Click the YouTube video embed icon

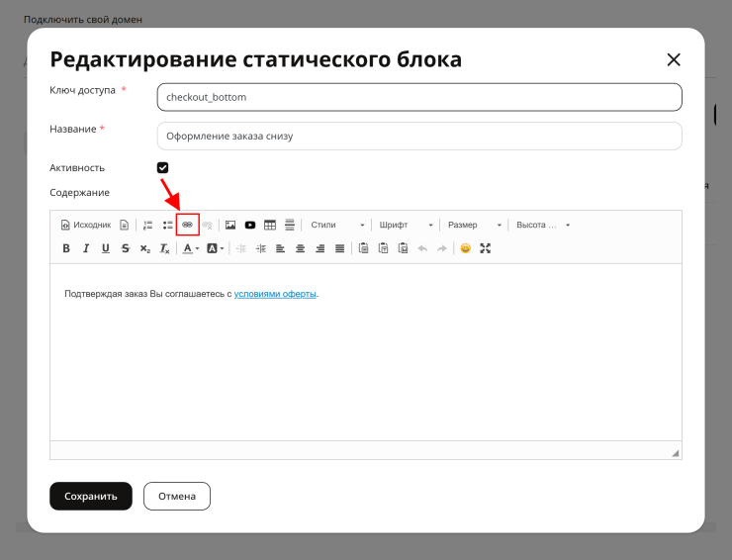(250, 225)
